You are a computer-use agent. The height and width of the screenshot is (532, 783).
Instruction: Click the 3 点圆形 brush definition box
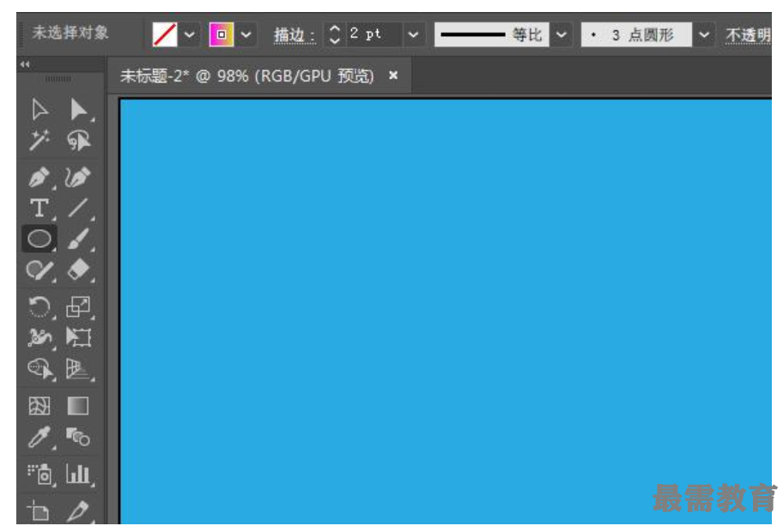(637, 34)
